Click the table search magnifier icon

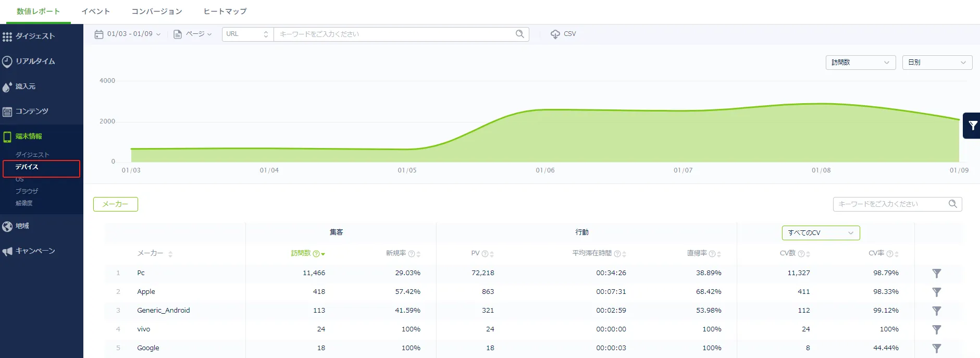click(x=952, y=204)
